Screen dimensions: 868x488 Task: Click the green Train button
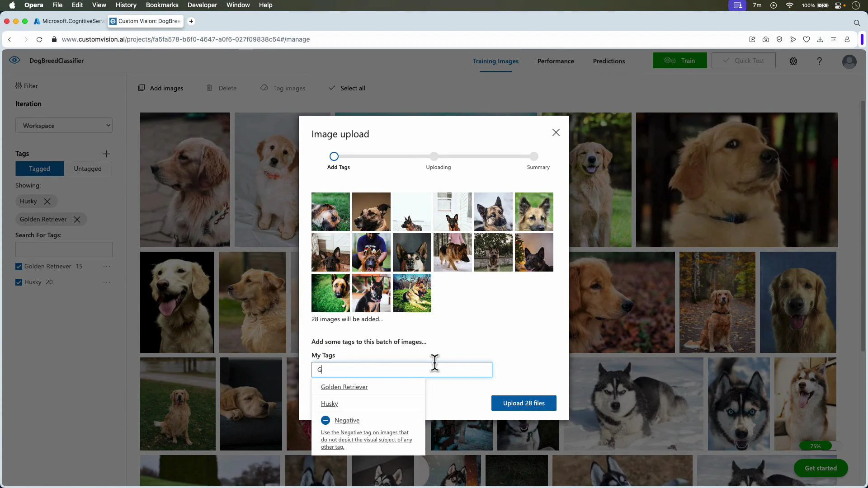coord(679,61)
